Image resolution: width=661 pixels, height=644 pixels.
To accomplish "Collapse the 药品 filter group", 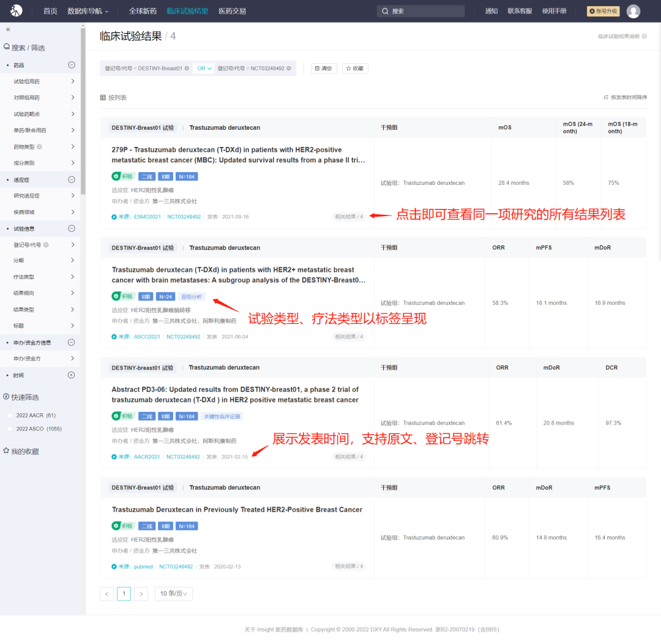I will pyautogui.click(x=72, y=65).
